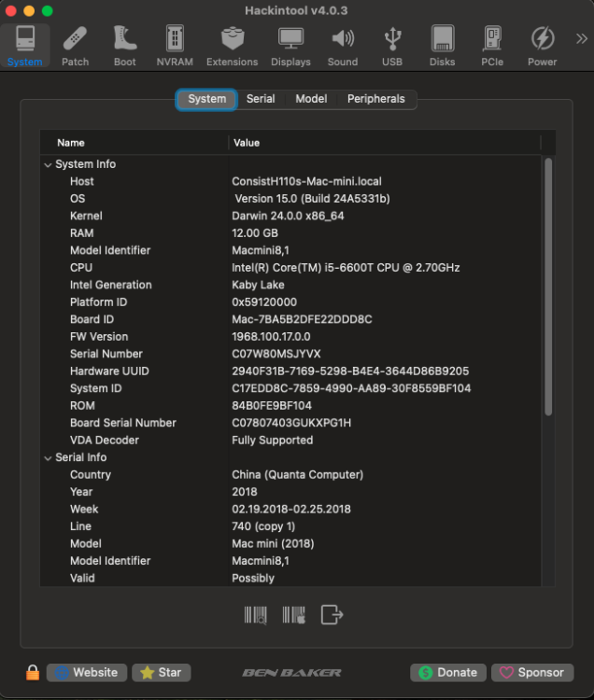This screenshot has width=594, height=700.
Task: Select the Hardware UUID row
Action: (x=290, y=371)
